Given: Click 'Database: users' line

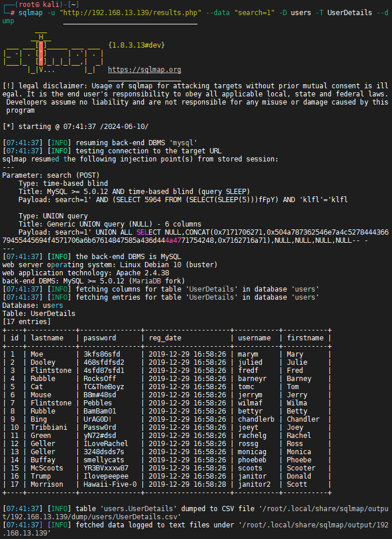Looking at the screenshot, I should 33,306.
